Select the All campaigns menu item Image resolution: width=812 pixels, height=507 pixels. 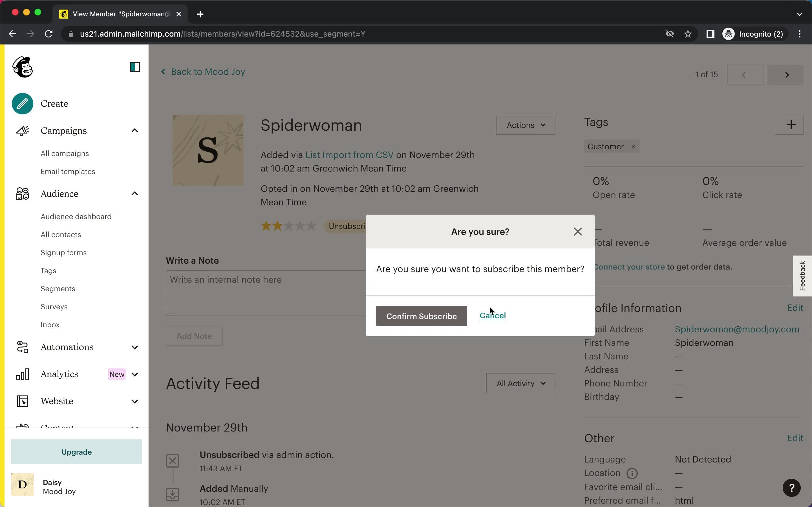tap(64, 153)
